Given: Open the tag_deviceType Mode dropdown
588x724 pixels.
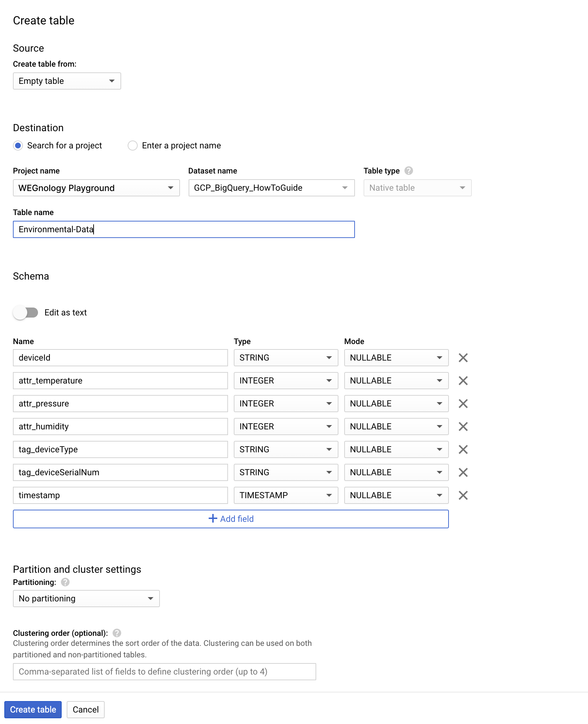Looking at the screenshot, I should pyautogui.click(x=396, y=449).
